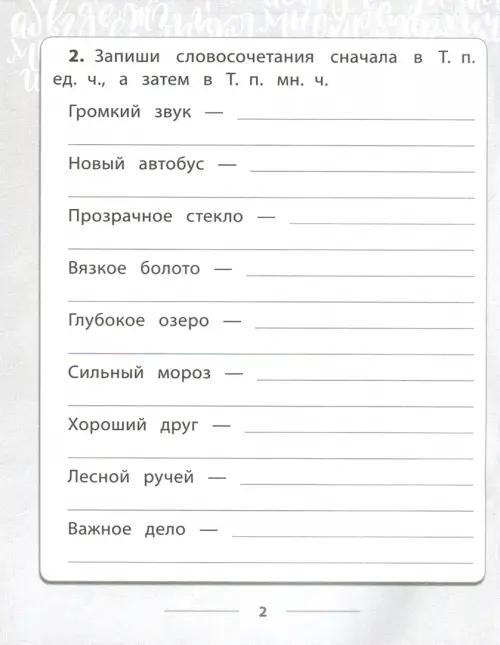Select the phrase Вязкое болото

pyautogui.click(x=134, y=268)
